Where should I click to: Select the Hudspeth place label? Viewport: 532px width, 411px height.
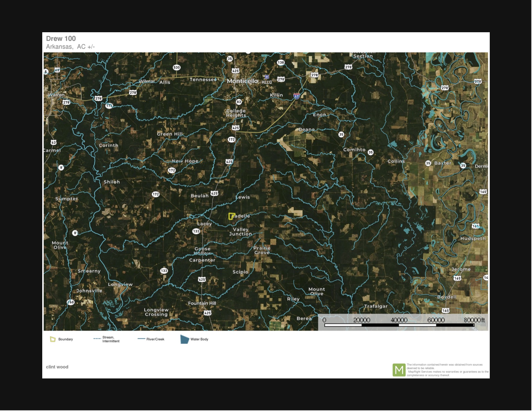473,239
